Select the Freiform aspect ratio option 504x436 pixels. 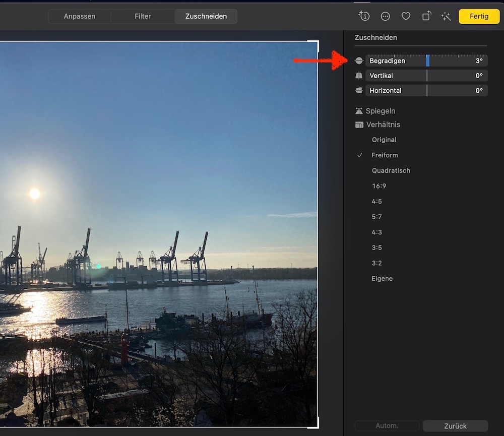(385, 155)
